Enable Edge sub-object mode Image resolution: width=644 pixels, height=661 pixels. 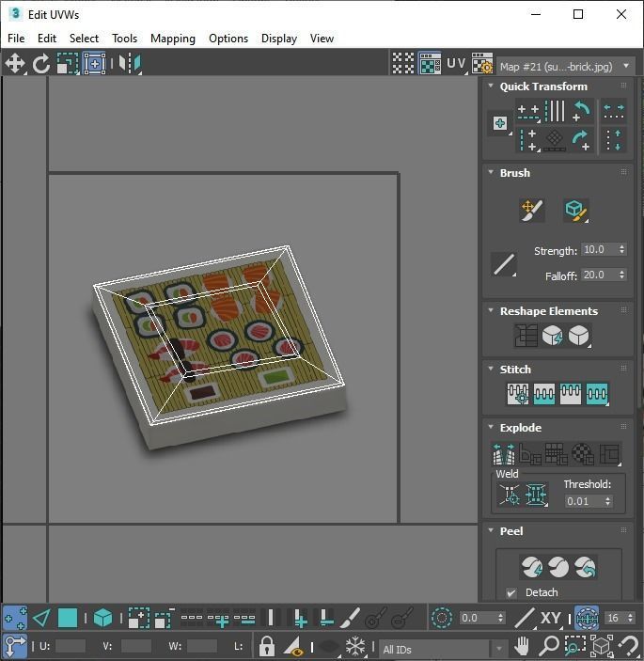(41, 619)
